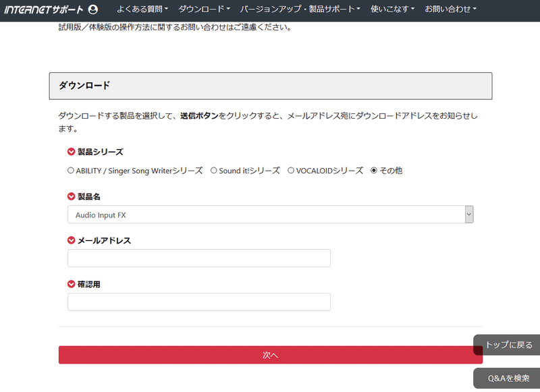Viewport: 540px width, 392px height.
Task: Select Sound it!シリーズ radio button
Action: click(213, 170)
